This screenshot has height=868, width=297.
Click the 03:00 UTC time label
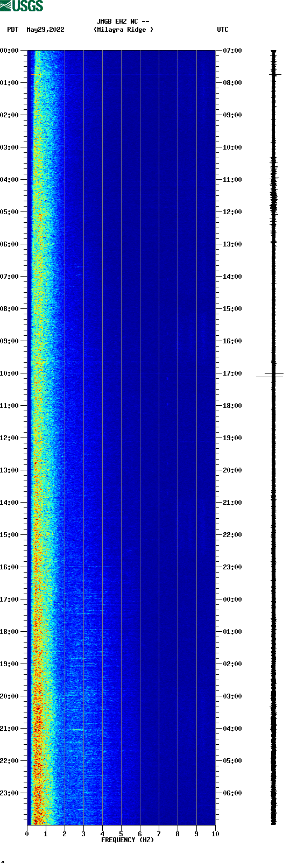(232, 696)
